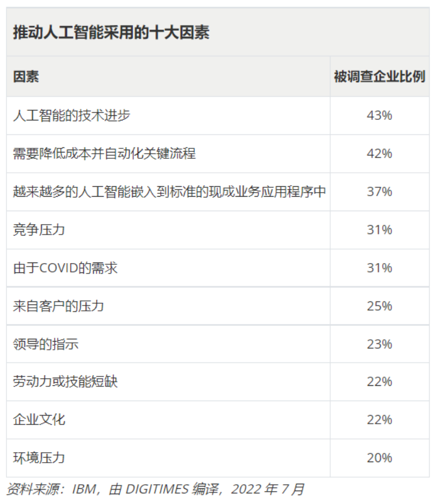
Task: Click the 43% value cell
Action: [x=380, y=115]
